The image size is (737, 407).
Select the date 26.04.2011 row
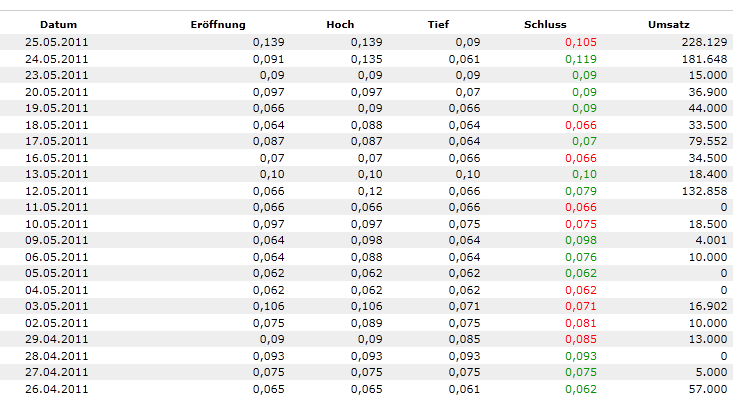[58, 388]
